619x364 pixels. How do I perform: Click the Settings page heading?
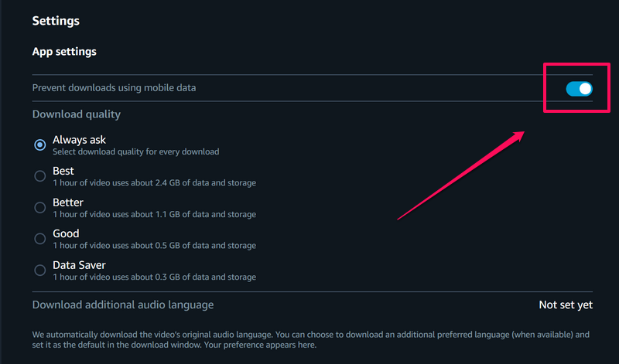click(x=56, y=21)
